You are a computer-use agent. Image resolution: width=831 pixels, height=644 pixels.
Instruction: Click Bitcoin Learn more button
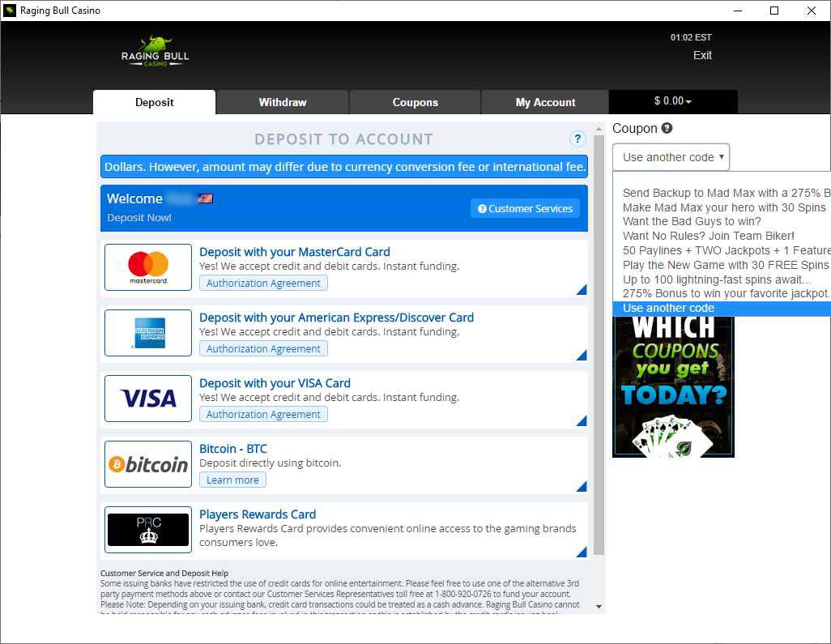tap(232, 480)
